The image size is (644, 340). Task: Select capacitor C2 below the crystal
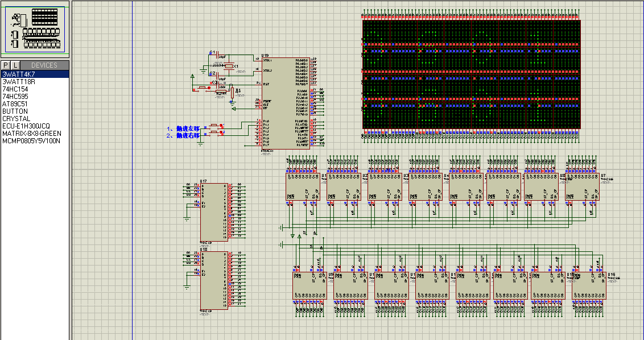point(218,75)
